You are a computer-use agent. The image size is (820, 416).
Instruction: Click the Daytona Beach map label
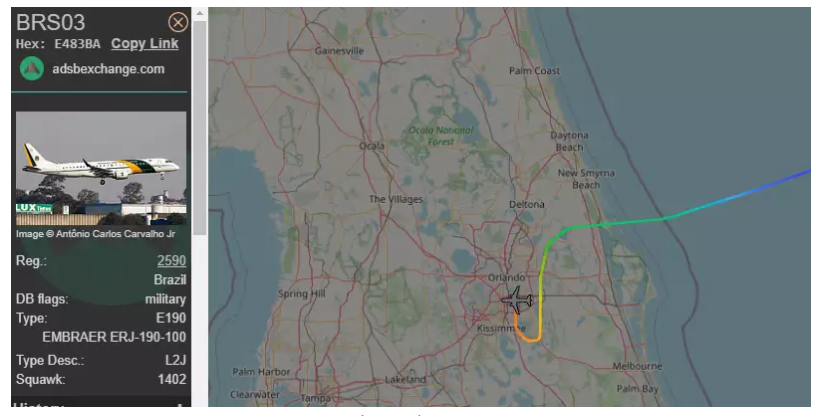pyautogui.click(x=569, y=141)
